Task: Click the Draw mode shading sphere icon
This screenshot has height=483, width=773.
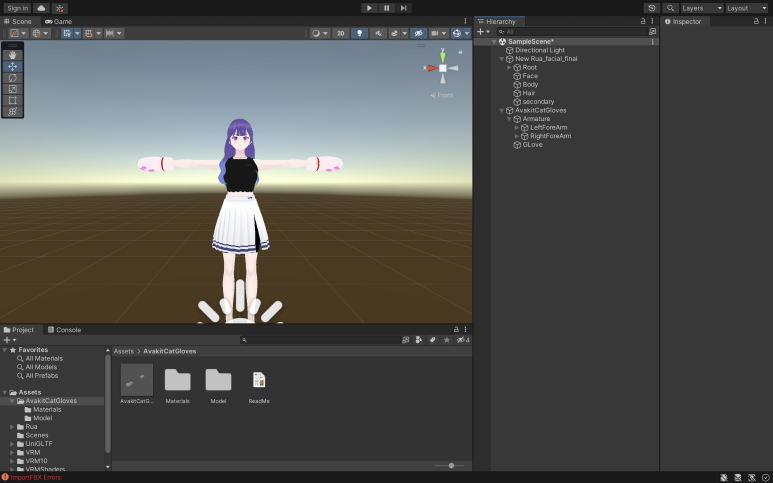Action: tap(316, 33)
